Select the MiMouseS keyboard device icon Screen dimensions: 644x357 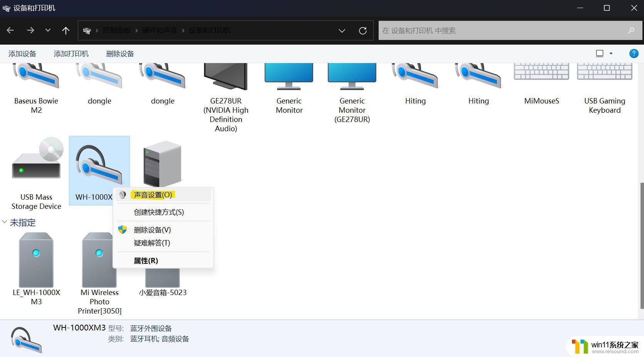pyautogui.click(x=542, y=72)
